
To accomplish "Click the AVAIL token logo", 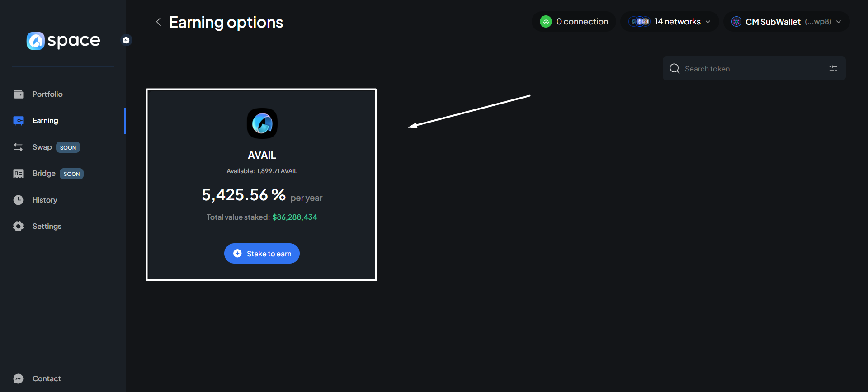I will pyautogui.click(x=262, y=123).
